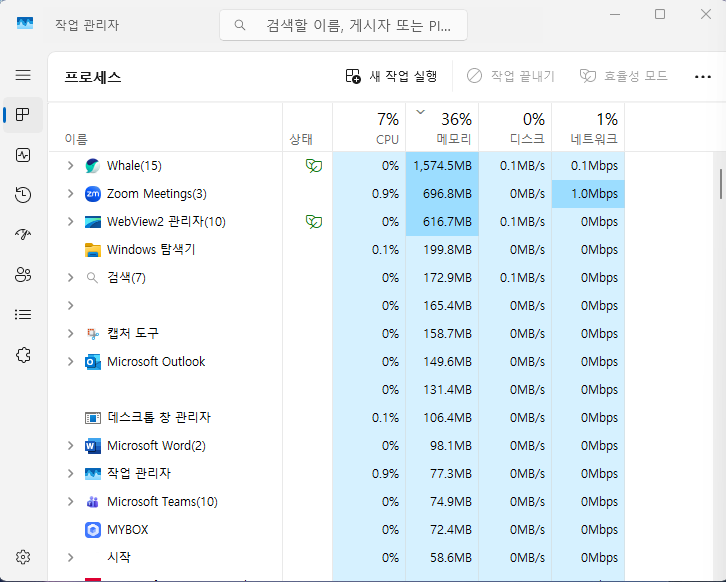
Task: Select the 데스크톱 창 관리자 row name
Action: tap(159, 418)
